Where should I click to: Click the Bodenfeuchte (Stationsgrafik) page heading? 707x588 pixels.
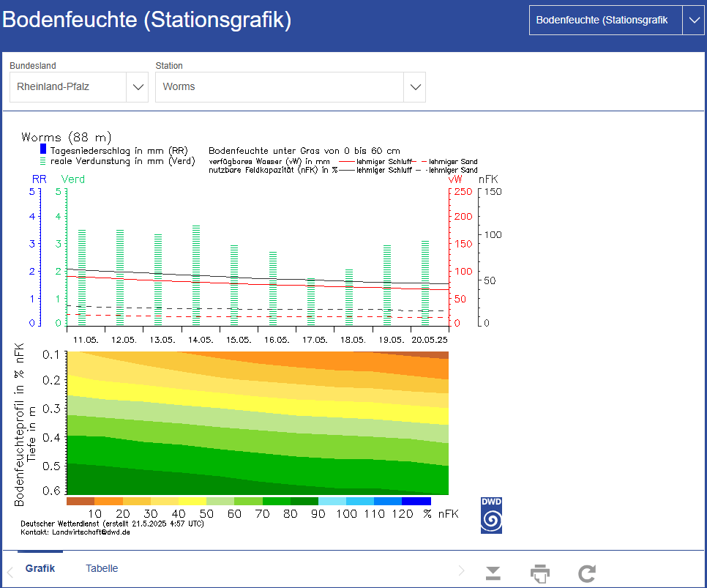click(147, 21)
